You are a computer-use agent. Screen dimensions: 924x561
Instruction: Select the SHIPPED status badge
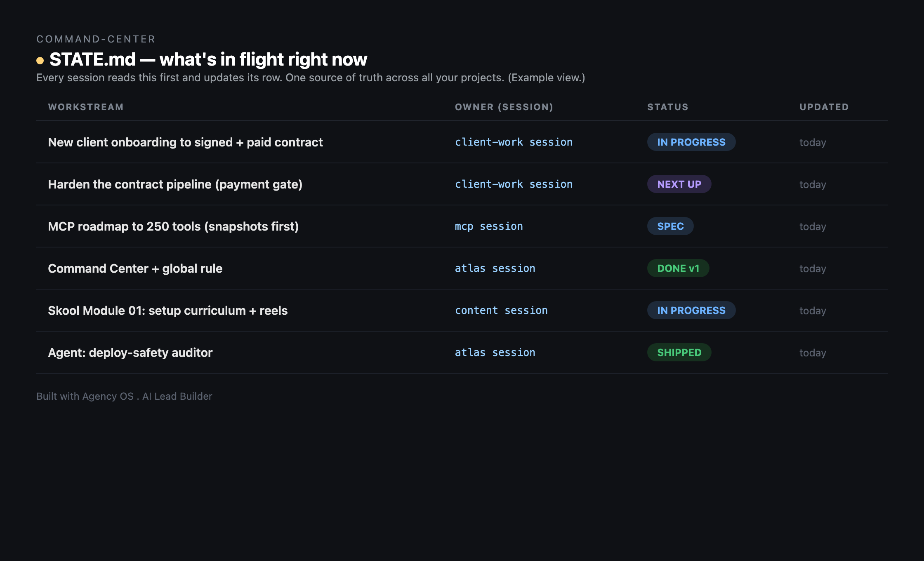[679, 352]
